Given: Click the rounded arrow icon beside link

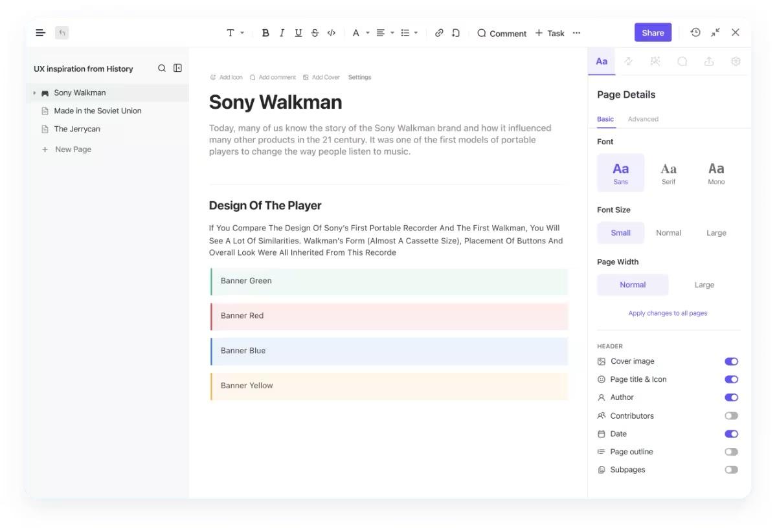Looking at the screenshot, I should [456, 33].
